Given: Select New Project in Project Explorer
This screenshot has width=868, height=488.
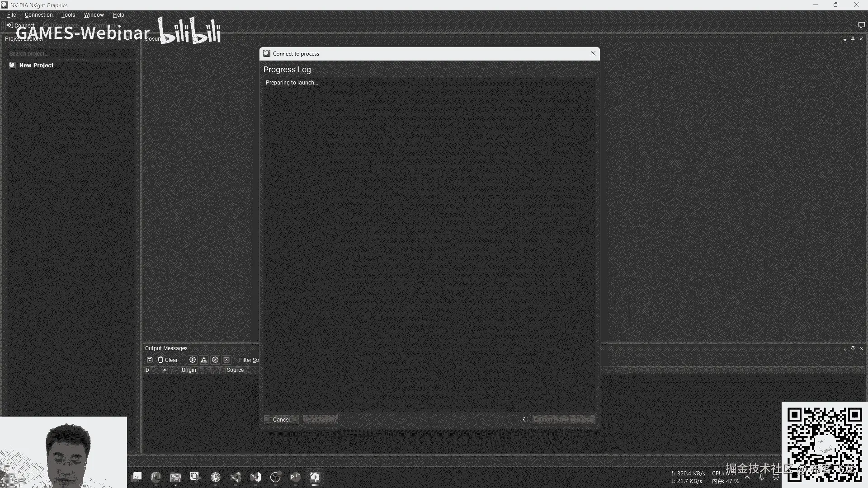Looking at the screenshot, I should (36, 65).
